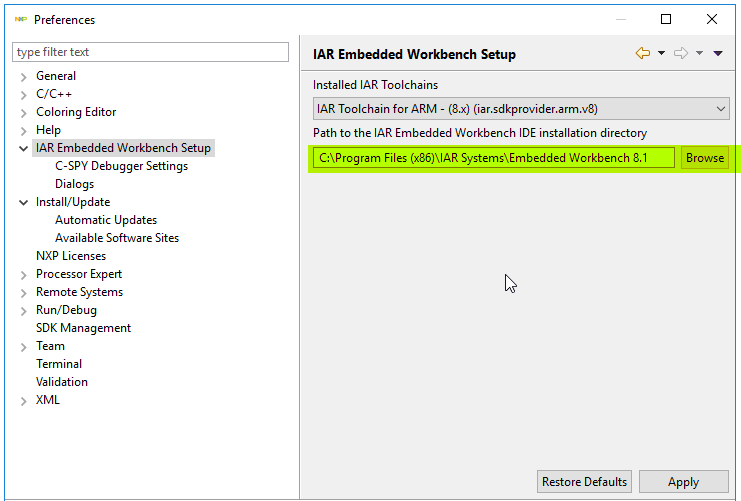This screenshot has width=741, height=501.
Task: Select C-SPY Debugger Settings page
Action: coord(121,166)
